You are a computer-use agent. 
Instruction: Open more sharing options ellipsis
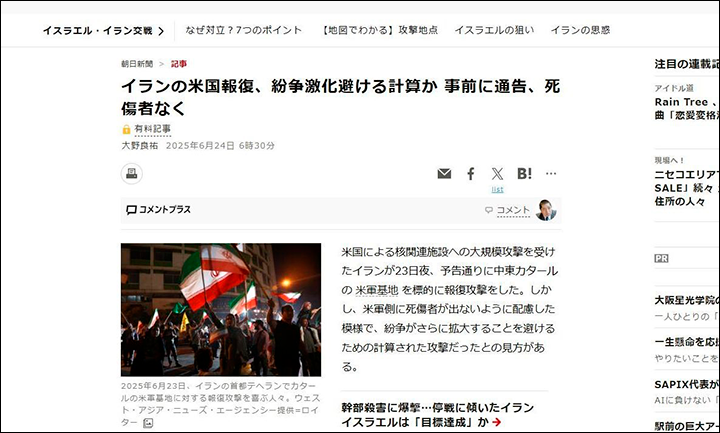551,174
